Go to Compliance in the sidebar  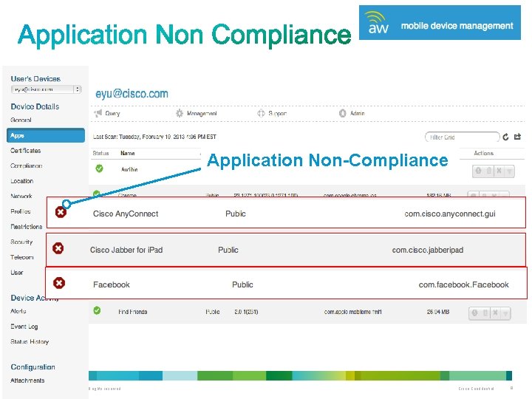click(x=26, y=166)
